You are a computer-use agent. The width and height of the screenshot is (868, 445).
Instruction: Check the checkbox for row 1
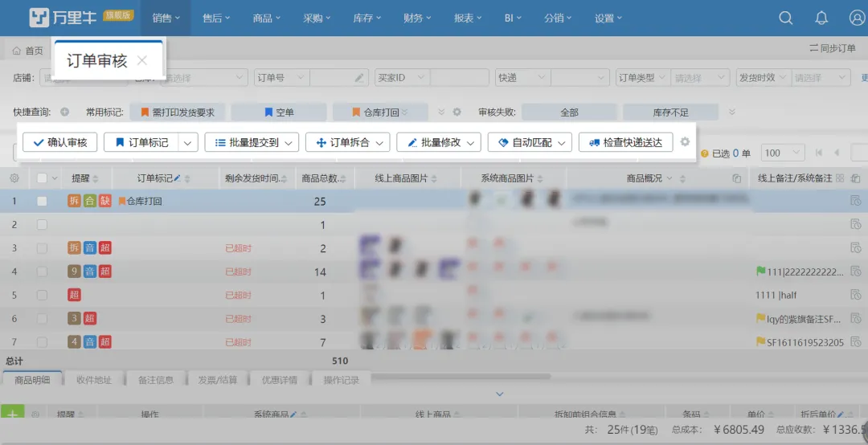[42, 202]
